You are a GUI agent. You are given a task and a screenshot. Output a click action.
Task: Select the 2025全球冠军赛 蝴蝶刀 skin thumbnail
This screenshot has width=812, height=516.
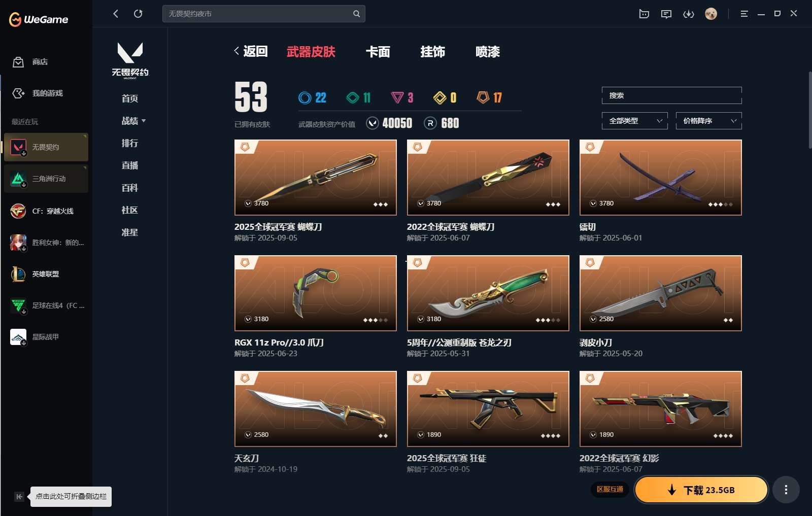(316, 178)
